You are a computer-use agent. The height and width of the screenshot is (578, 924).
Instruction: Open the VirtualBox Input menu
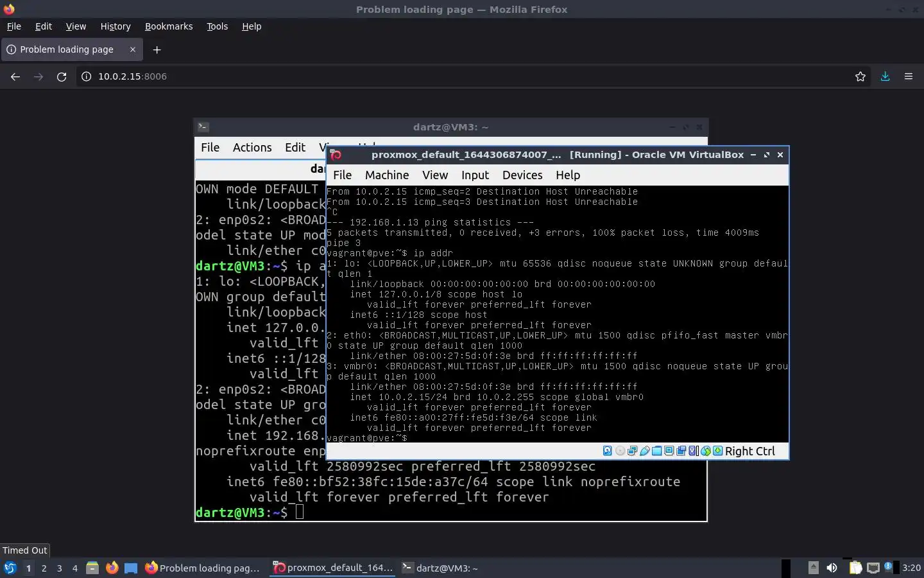coord(475,175)
